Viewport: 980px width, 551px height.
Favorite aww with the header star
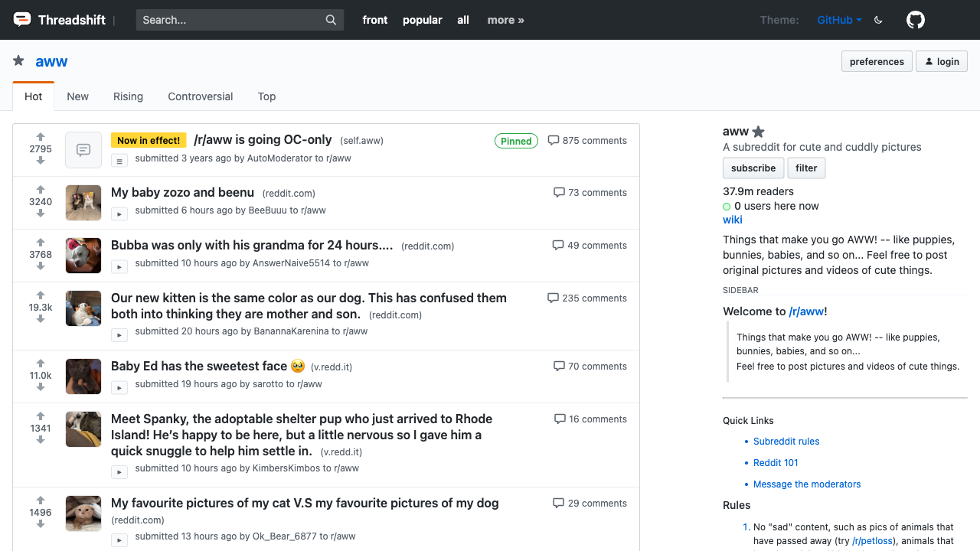tap(18, 61)
